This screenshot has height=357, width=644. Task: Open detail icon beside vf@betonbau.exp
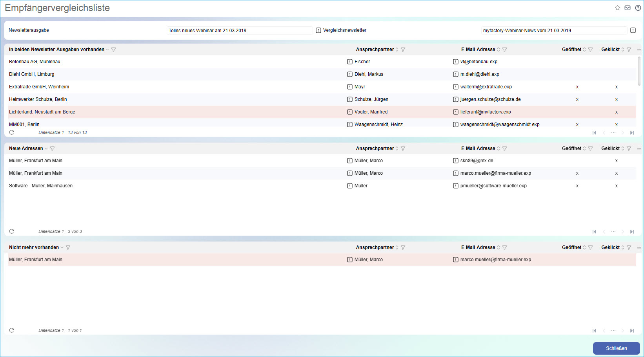tap(456, 62)
